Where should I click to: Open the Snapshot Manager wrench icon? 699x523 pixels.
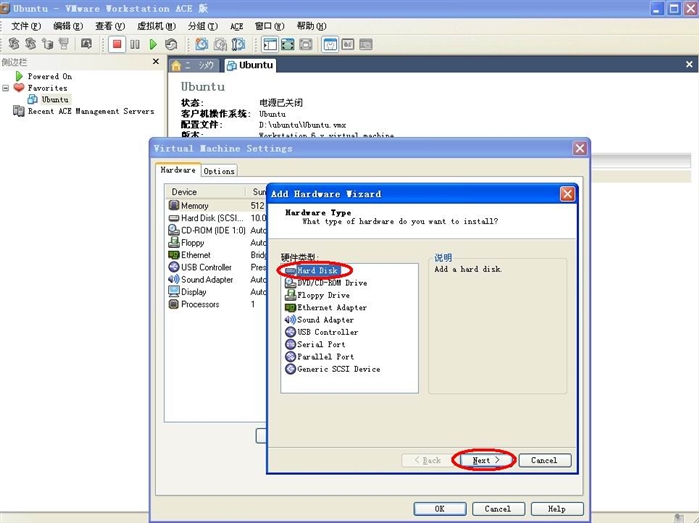(238, 44)
